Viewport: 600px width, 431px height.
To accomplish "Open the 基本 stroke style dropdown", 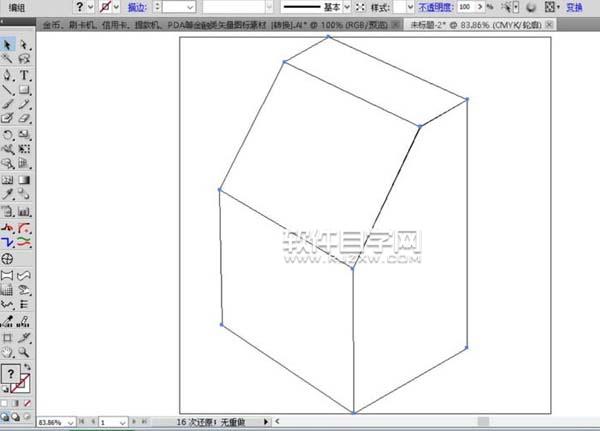I will point(347,7).
